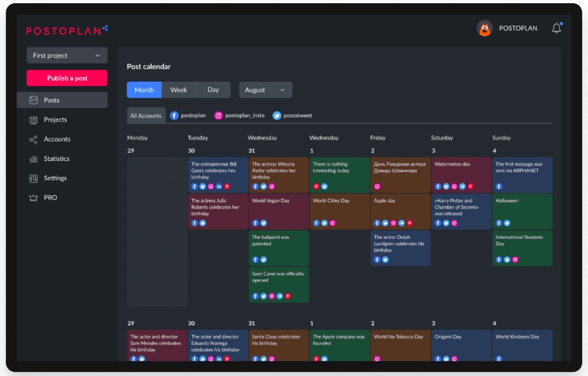Open the August month dropdown
Screen dimensions: 588x376
[266, 90]
